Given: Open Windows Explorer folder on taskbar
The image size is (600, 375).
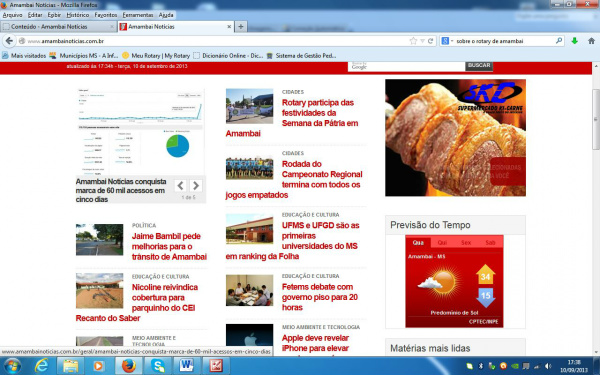Looking at the screenshot, I should coord(70,366).
